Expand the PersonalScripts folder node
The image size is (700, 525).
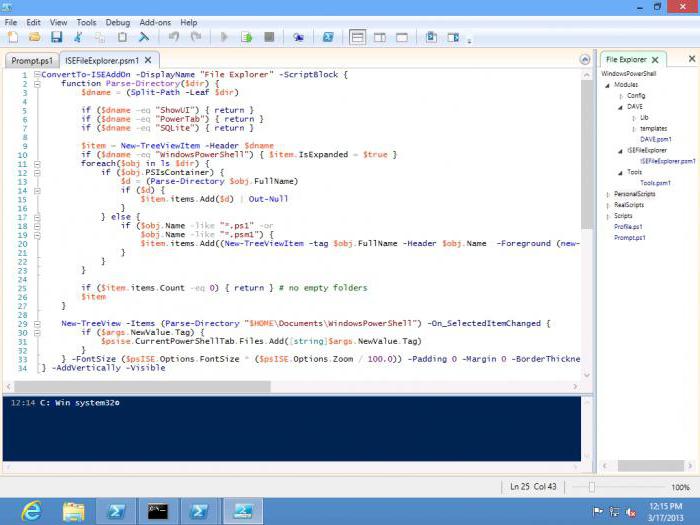607,194
